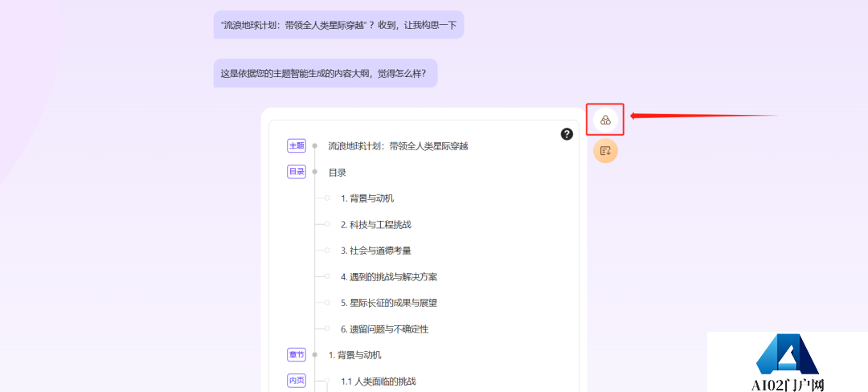Select the 目录 tag label

click(x=296, y=172)
